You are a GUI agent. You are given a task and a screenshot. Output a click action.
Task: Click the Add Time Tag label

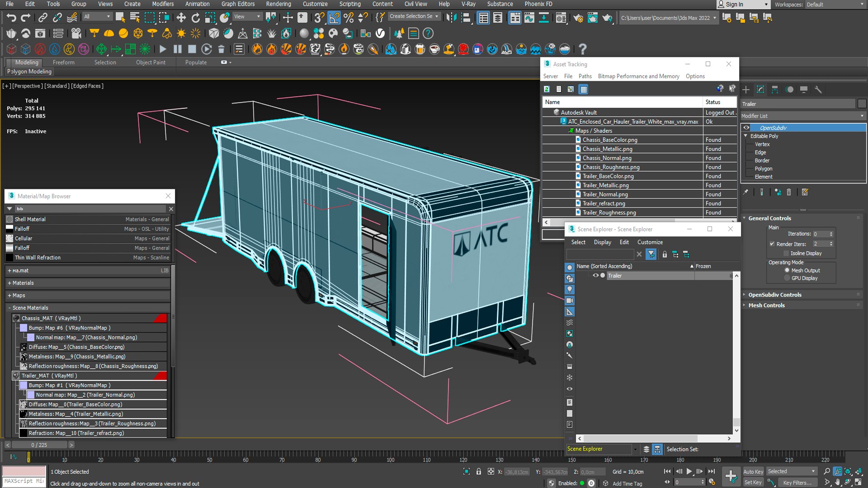coord(627,483)
